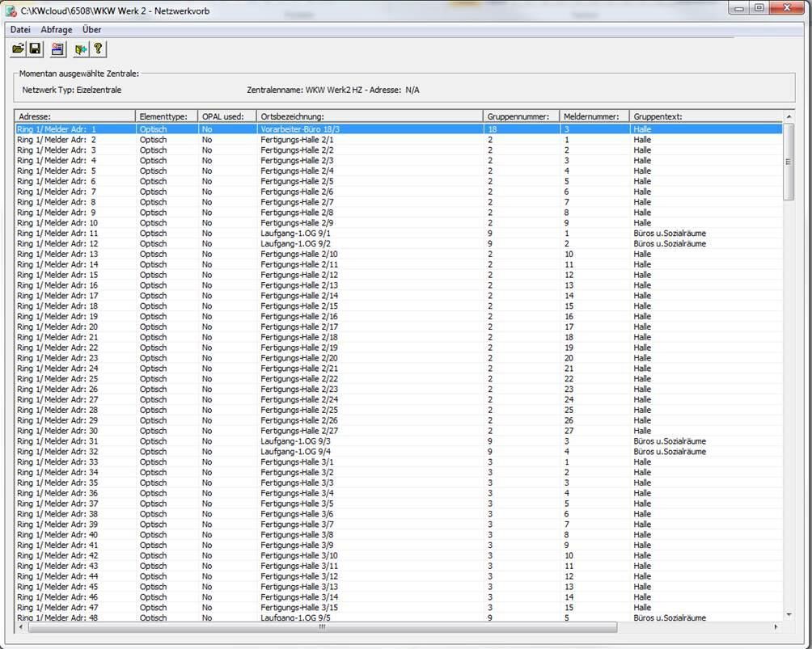This screenshot has height=649, width=812.
Task: Click the Gruppennummer column header
Action: click(x=522, y=116)
